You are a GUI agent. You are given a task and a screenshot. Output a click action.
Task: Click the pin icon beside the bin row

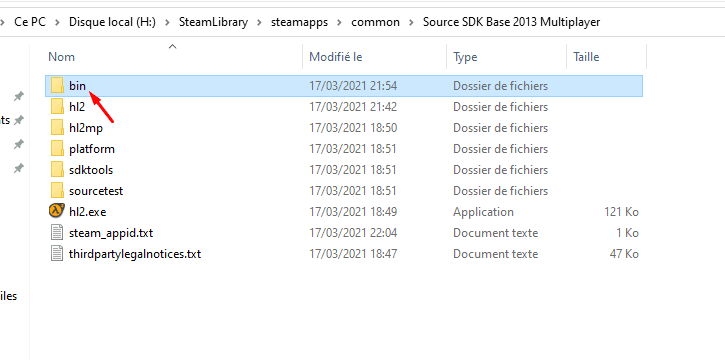pos(18,96)
